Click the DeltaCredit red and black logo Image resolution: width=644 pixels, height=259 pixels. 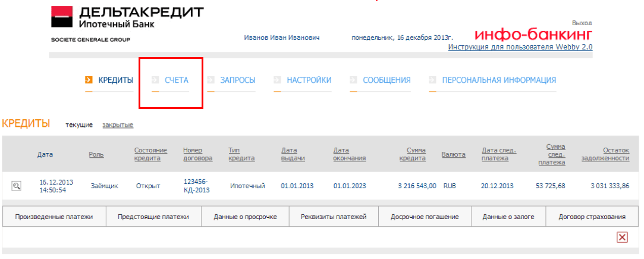pos(62,17)
